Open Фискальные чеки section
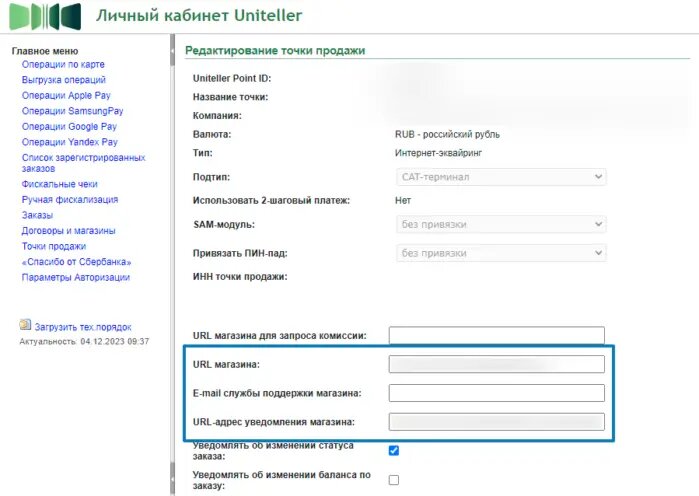699x496 pixels. pos(59,184)
